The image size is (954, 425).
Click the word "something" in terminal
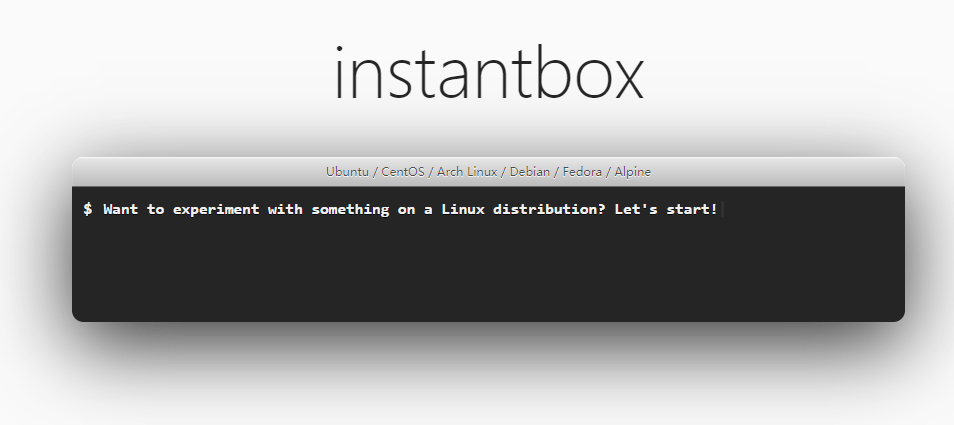click(350, 209)
